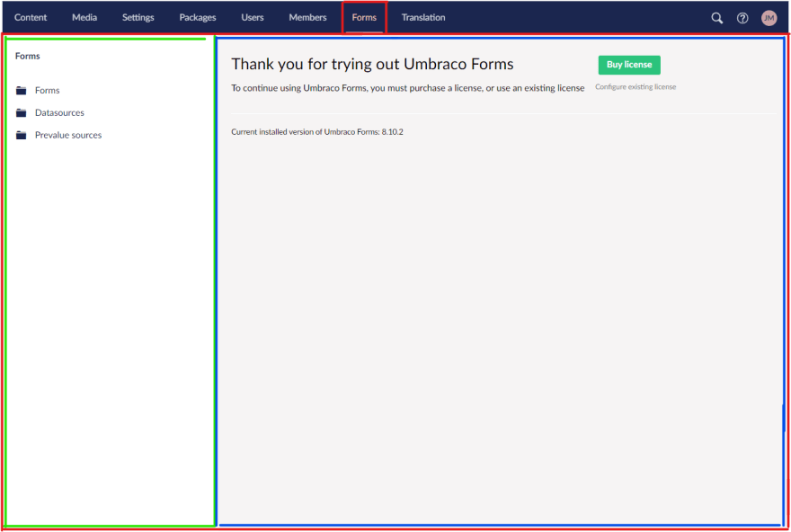Open the JM user avatar

(769, 18)
